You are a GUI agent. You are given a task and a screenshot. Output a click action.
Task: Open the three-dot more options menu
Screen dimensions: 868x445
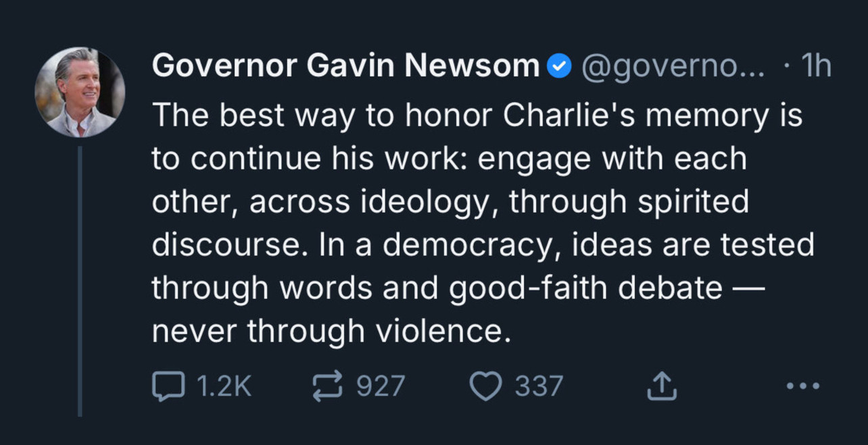[804, 387]
